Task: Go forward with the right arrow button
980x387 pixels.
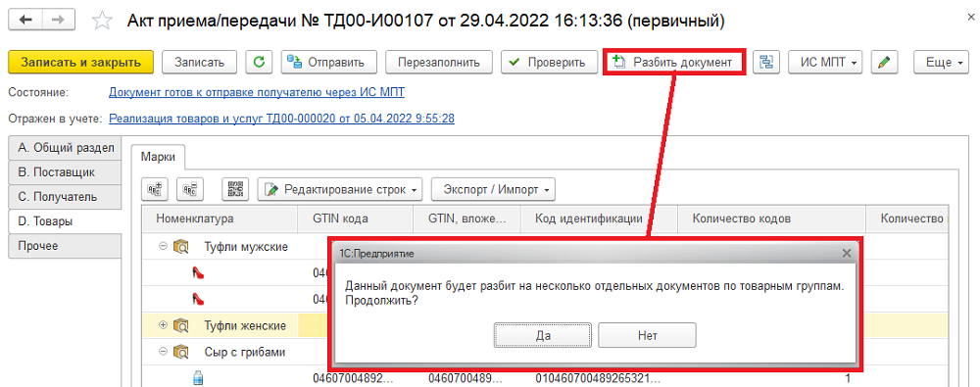Action: click(57, 20)
